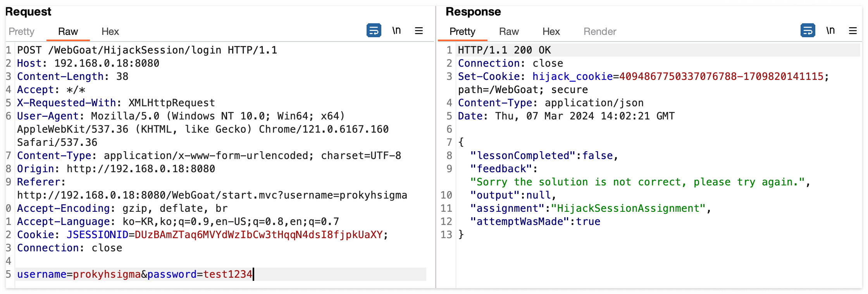Click the Accept header line
Image resolution: width=868 pixels, height=294 pixels.
pyautogui.click(x=51, y=90)
